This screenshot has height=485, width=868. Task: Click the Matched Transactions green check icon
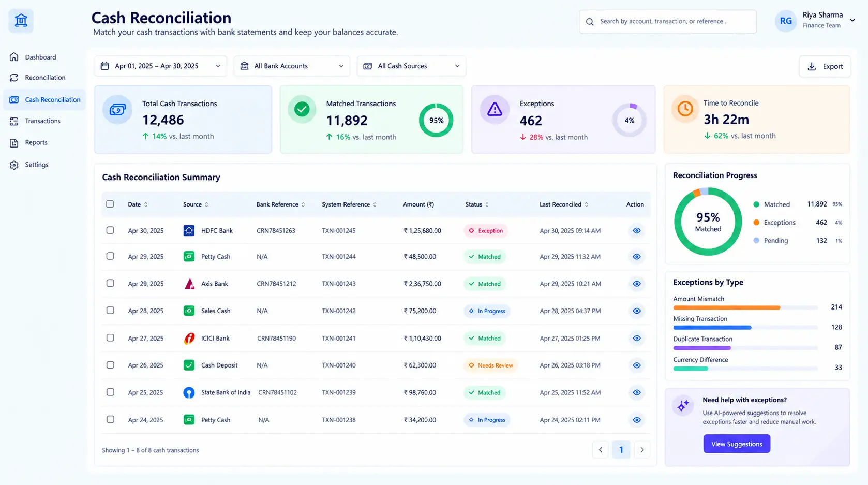[x=302, y=109]
